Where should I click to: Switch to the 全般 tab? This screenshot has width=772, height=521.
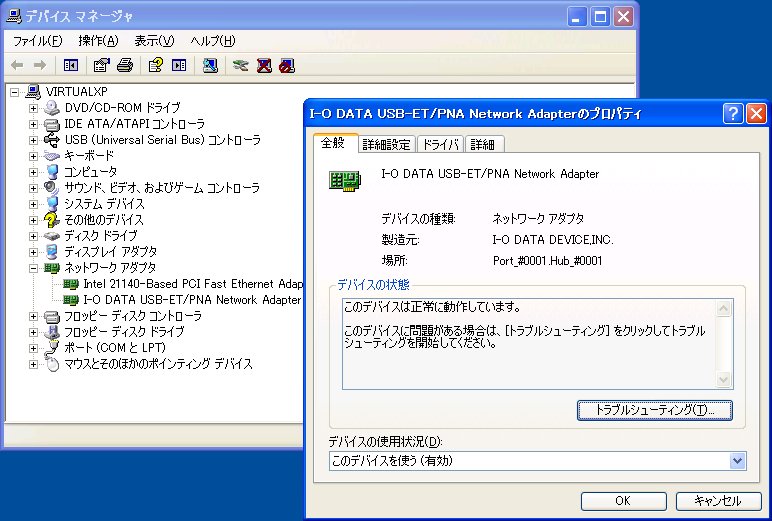(334, 143)
